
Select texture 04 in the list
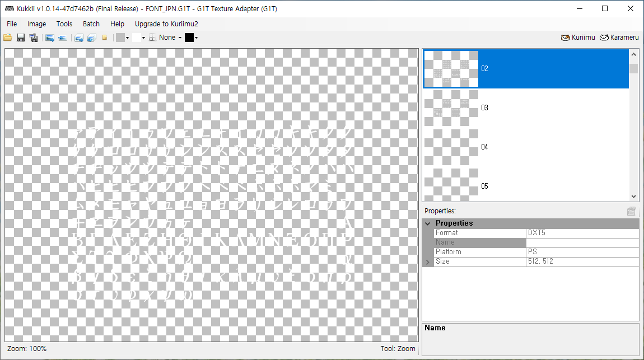coord(526,147)
